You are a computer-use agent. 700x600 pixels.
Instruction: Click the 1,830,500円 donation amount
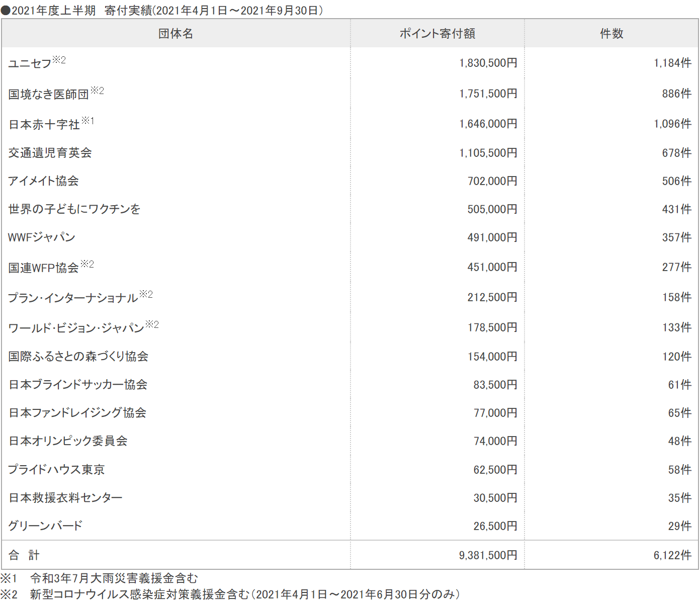point(488,63)
